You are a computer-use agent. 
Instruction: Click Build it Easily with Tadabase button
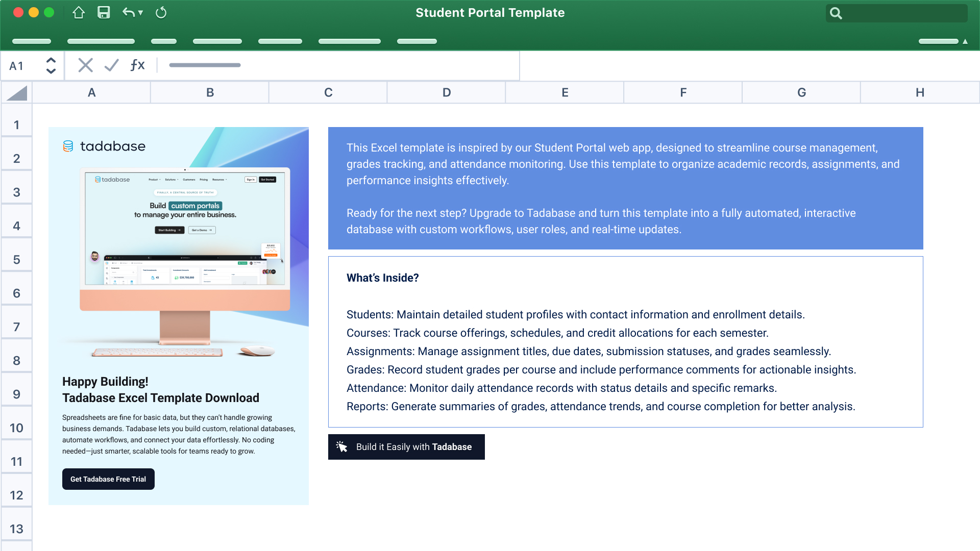click(406, 447)
